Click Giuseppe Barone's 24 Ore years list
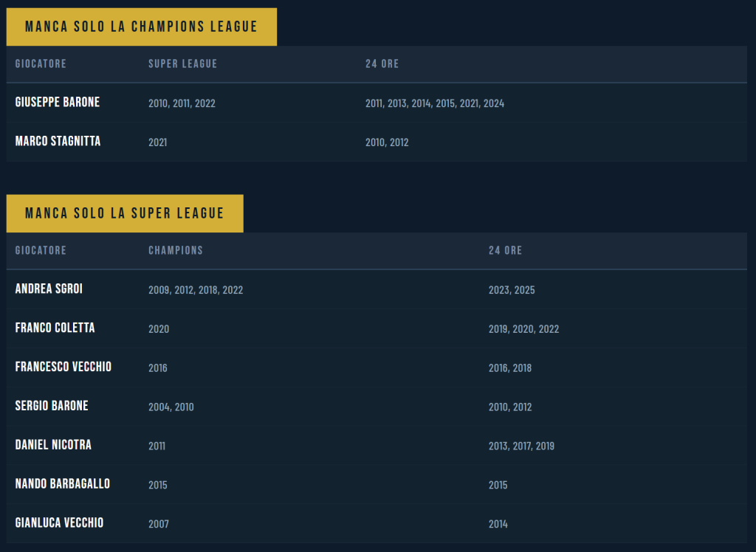Image resolution: width=756 pixels, height=552 pixels. [x=434, y=104]
